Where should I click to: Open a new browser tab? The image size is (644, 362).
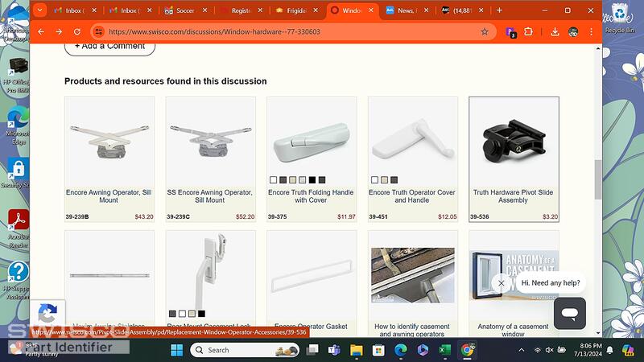pos(499,10)
